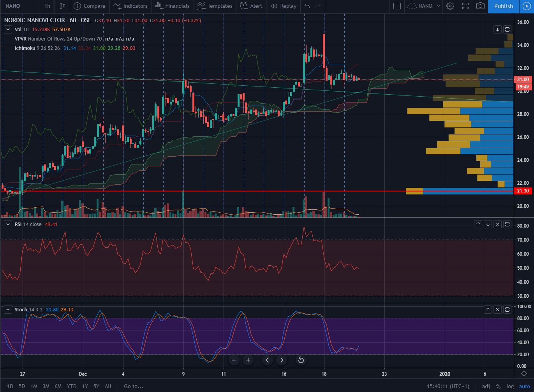Move main price pane down
534x392 pixels.
tap(497, 29)
